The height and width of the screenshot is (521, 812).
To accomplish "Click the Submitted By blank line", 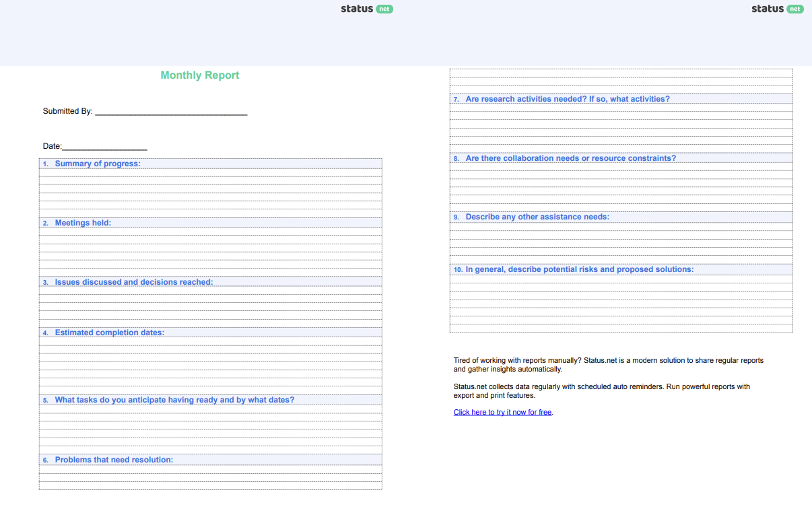I will pyautogui.click(x=171, y=112).
